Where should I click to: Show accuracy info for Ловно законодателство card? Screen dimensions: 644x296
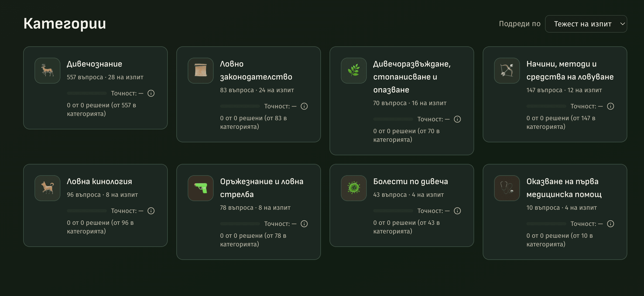point(304,106)
